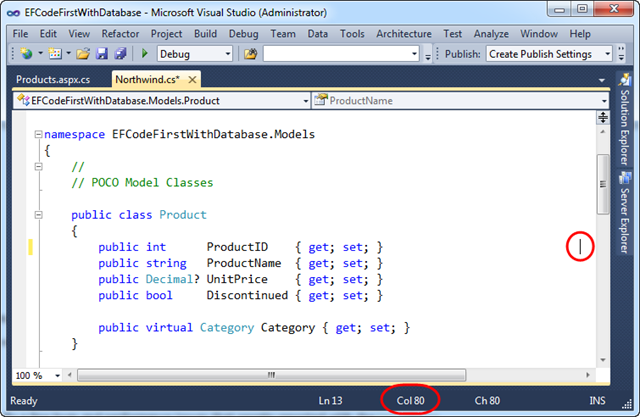Click the Add New Item toolbar icon

(x=55, y=53)
